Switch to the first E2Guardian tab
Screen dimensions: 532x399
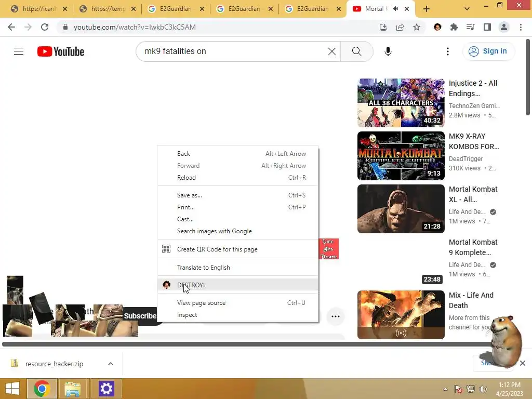click(x=176, y=9)
